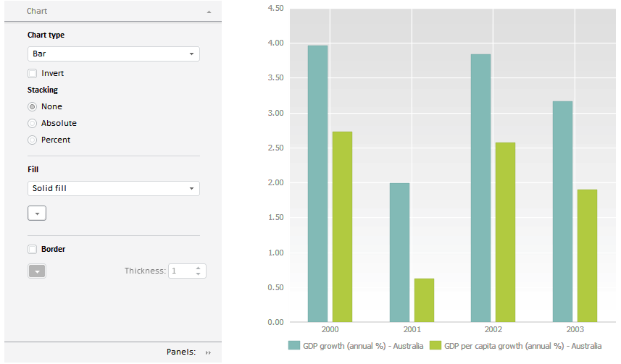The image size is (621, 364).
Task: Increase border thickness with up arrow
Action: [199, 267]
